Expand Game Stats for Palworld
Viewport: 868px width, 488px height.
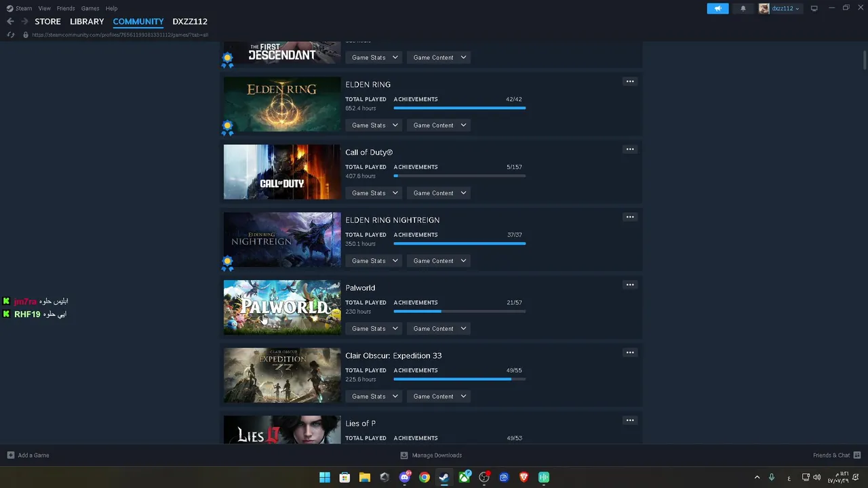(x=374, y=329)
